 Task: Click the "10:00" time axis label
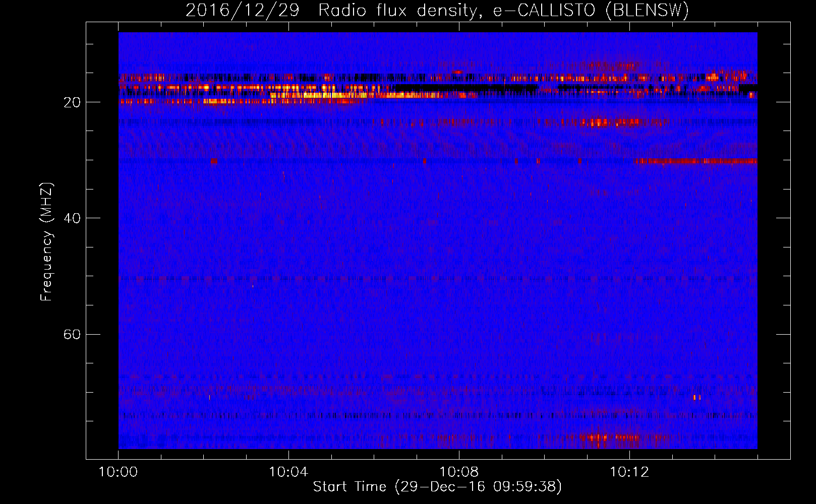pos(118,472)
